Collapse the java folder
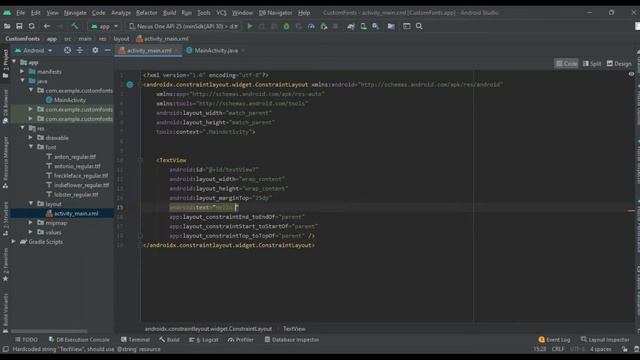 click(x=22, y=81)
